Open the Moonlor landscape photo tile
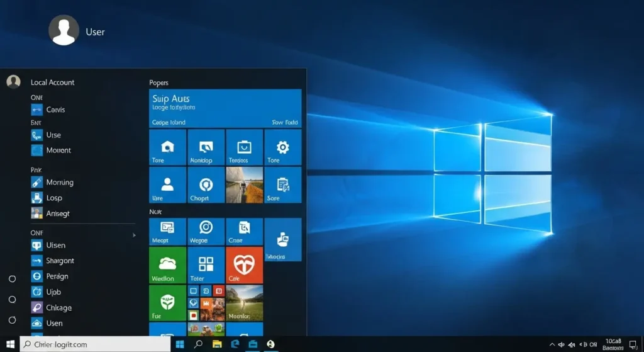Viewport: 644px width, 352px height. 245,303
